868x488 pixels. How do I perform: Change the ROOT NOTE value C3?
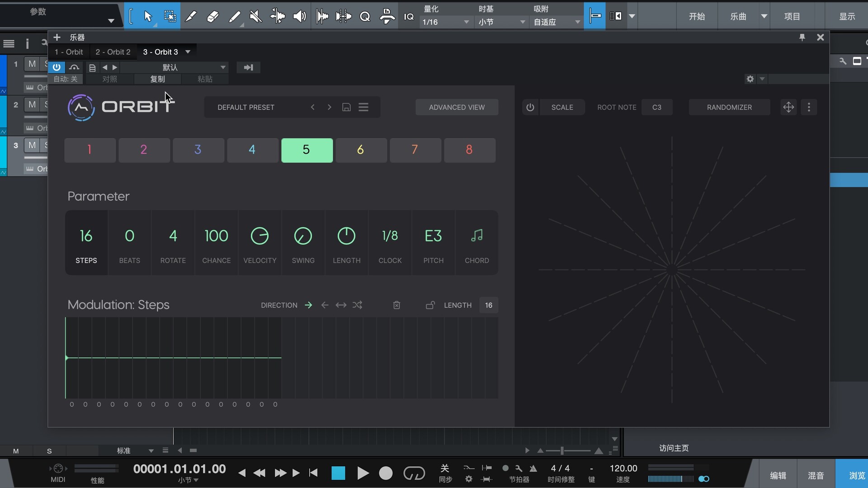point(656,107)
